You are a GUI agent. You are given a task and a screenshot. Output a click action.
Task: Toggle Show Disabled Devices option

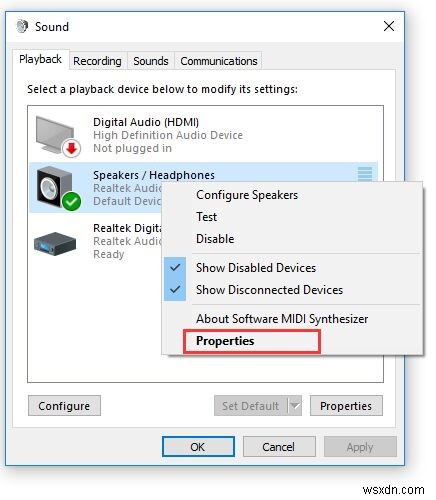coord(256,268)
